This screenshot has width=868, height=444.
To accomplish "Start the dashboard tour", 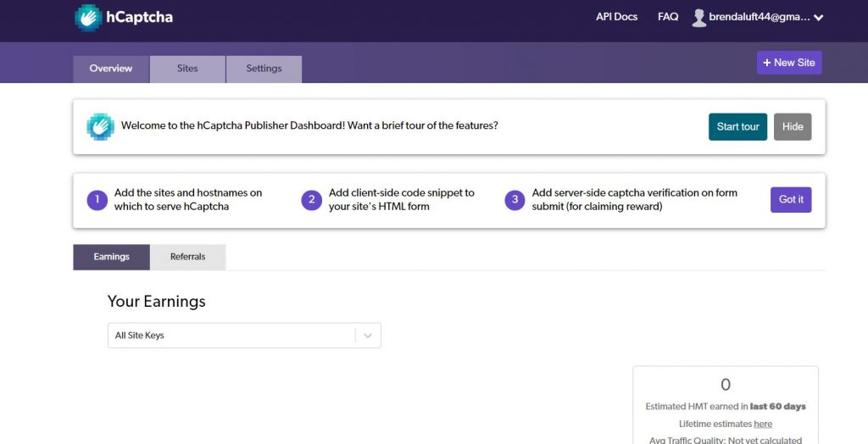I will pos(737,127).
